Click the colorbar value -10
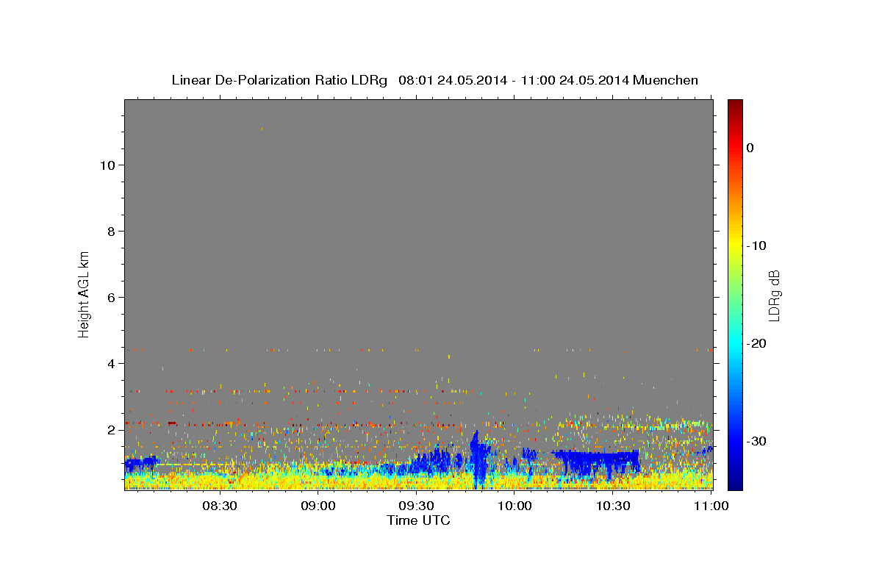The image size is (882, 588). click(x=758, y=245)
